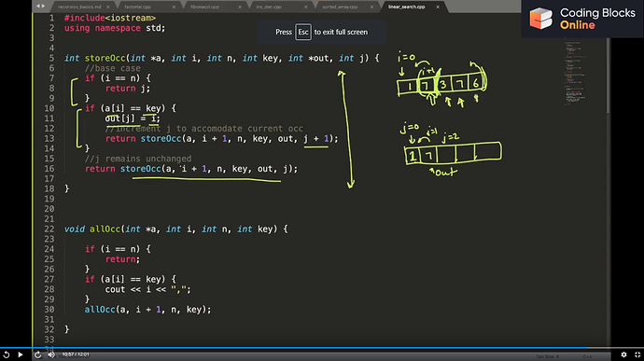Click the code minimap preview
644x361 pixels.
(x=575, y=72)
